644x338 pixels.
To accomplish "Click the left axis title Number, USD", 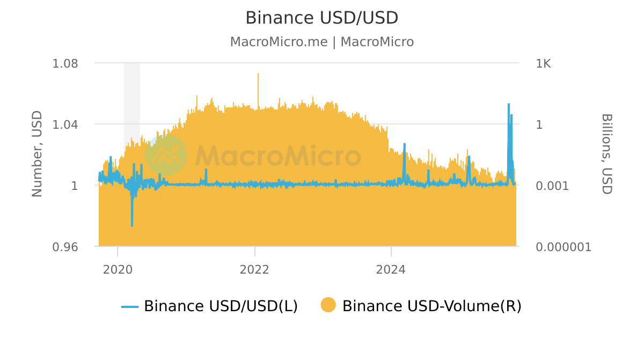I will (x=37, y=154).
